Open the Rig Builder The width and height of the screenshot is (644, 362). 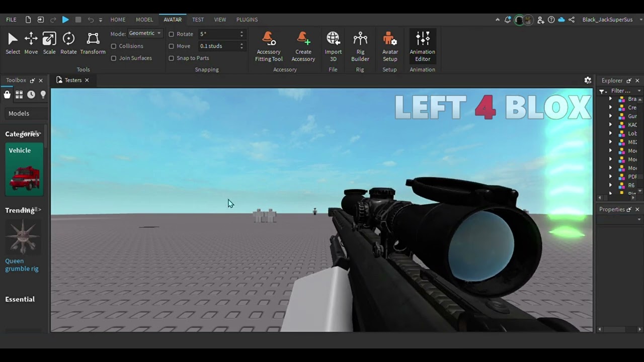click(x=360, y=47)
